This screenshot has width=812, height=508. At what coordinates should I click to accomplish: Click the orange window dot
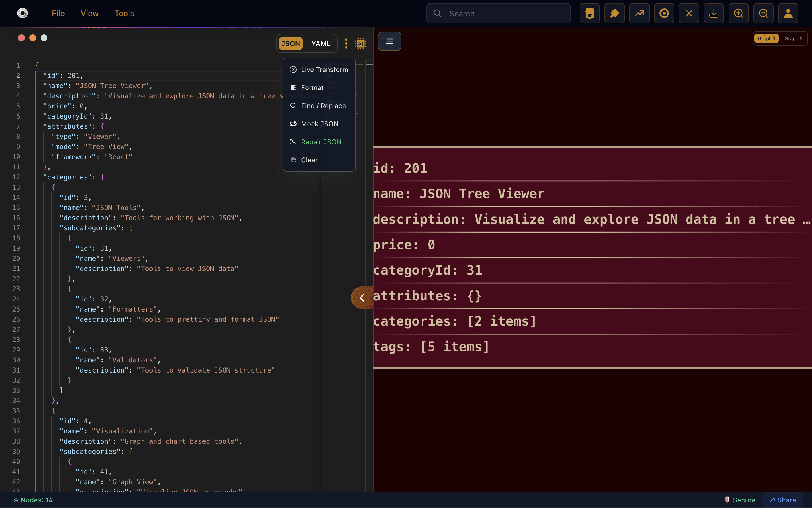[32, 38]
